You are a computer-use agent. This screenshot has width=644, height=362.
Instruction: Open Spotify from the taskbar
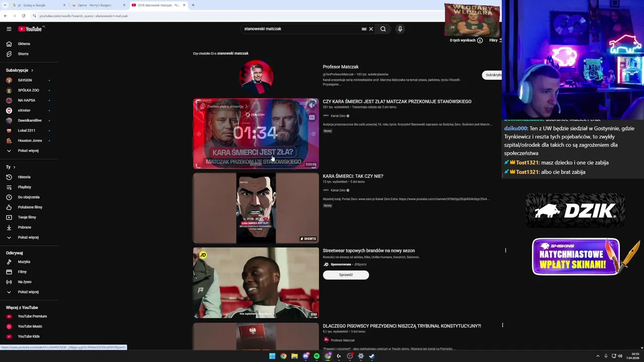click(x=316, y=356)
